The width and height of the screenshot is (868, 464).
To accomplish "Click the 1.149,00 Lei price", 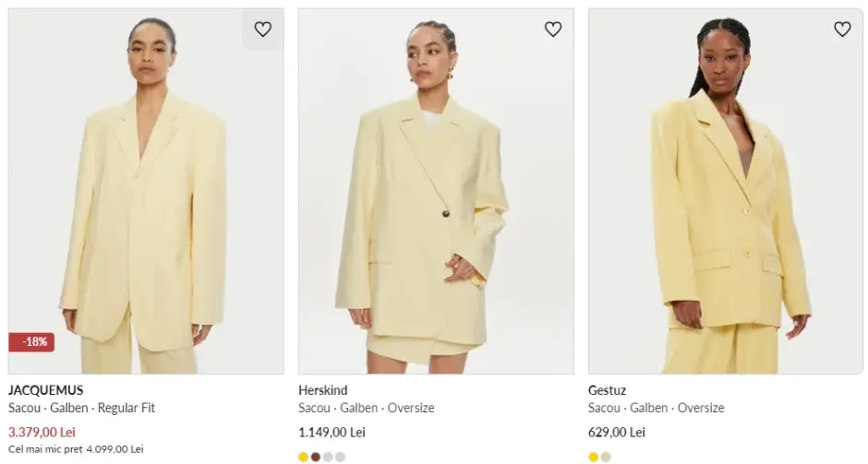I will pyautogui.click(x=332, y=432).
